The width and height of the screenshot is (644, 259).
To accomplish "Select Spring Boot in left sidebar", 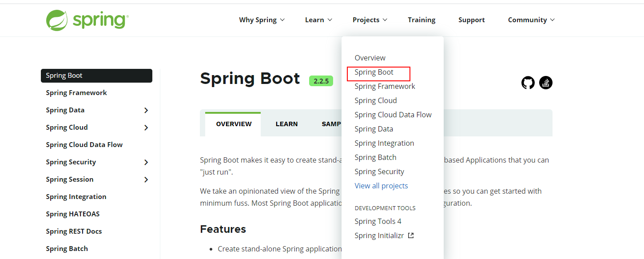I will coord(96,76).
